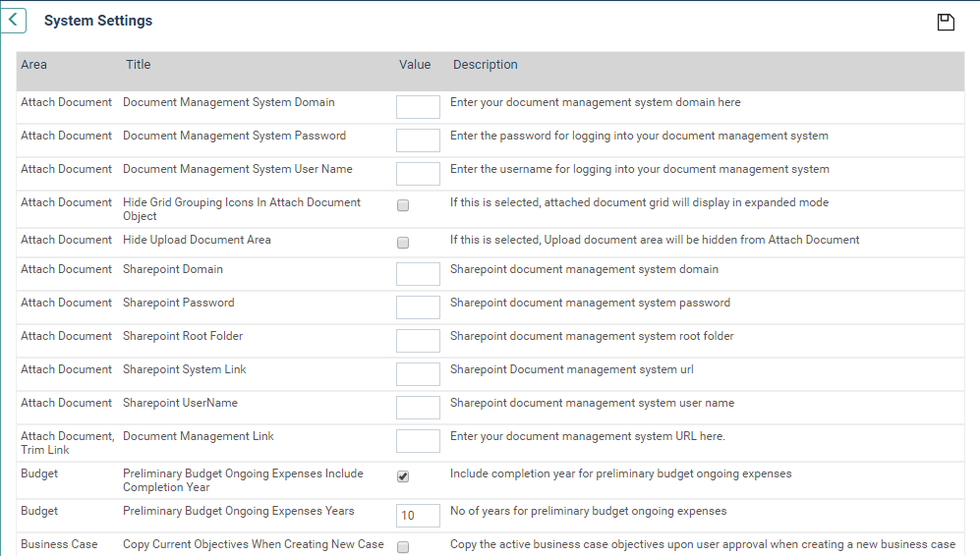This screenshot has width=980, height=556.
Task: Click the Document Management System User Name field
Action: [418, 174]
